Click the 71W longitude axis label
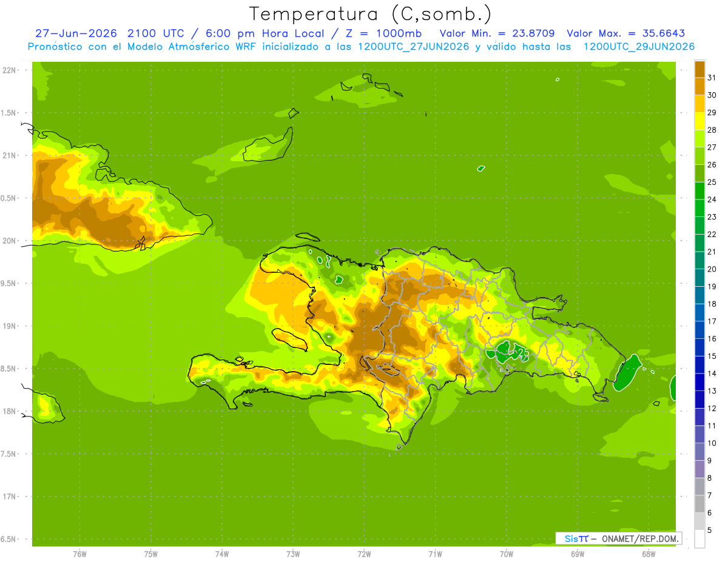The width and height of the screenshot is (728, 562). coord(435,554)
